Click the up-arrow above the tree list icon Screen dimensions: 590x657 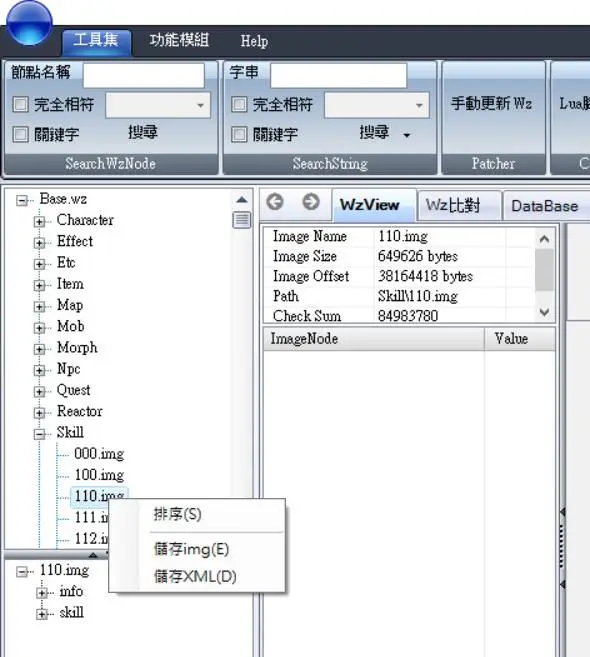click(x=242, y=199)
